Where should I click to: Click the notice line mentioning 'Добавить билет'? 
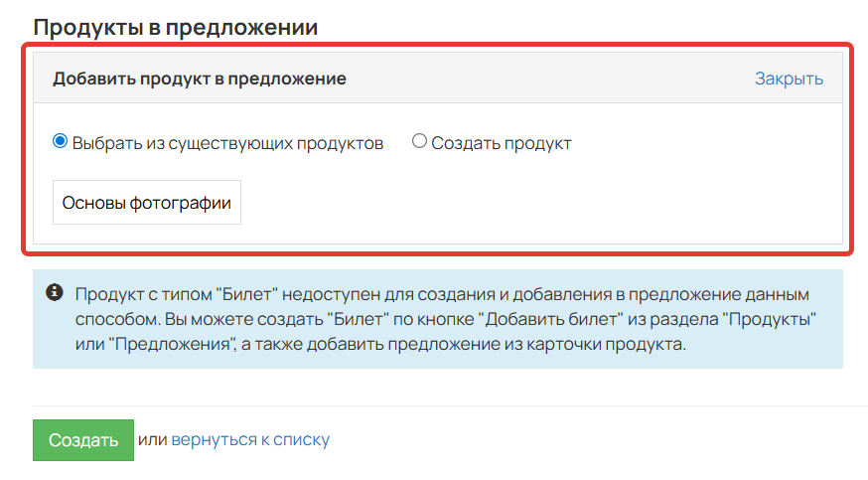(x=446, y=319)
